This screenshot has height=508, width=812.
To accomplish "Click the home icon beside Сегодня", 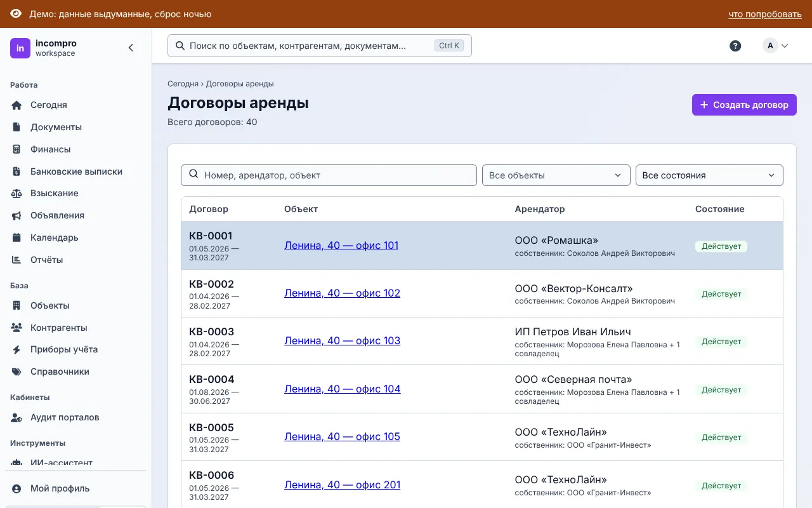I will 17,105.
